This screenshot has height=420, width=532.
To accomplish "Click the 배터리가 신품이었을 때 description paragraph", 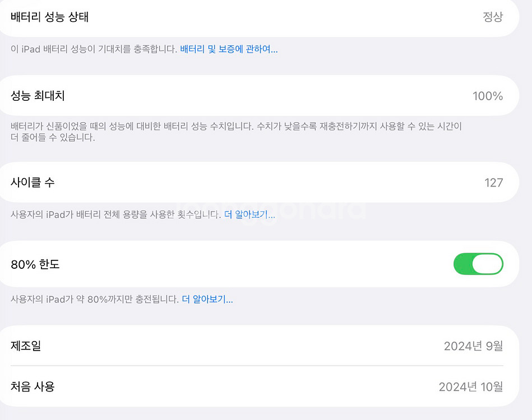I will (235, 132).
